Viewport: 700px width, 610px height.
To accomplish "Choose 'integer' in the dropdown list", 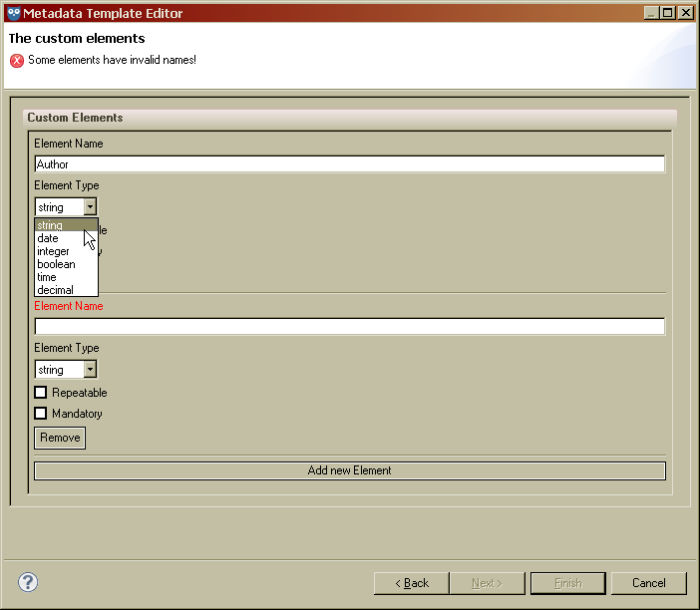I will click(x=53, y=251).
